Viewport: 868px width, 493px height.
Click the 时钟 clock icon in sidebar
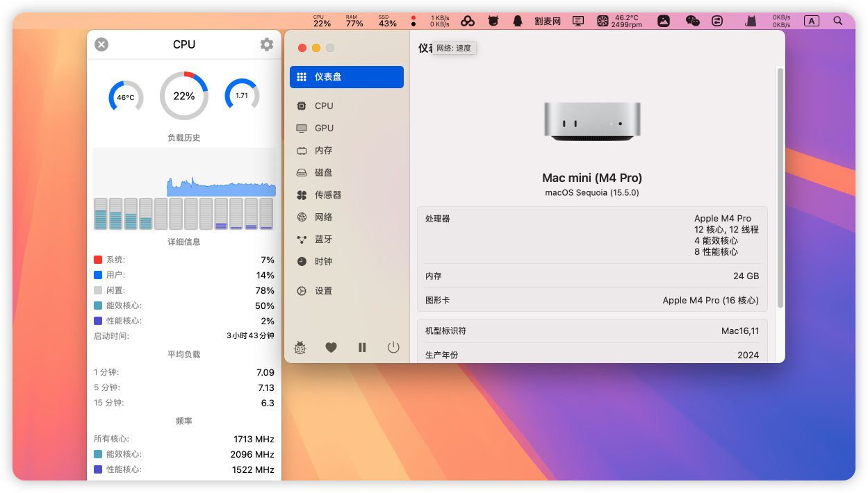[x=302, y=262]
